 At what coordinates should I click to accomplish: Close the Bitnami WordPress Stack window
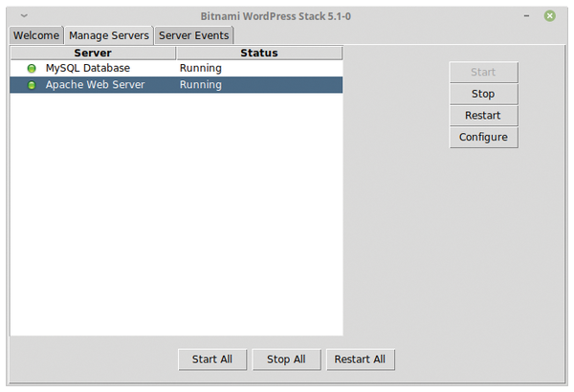coord(549,15)
